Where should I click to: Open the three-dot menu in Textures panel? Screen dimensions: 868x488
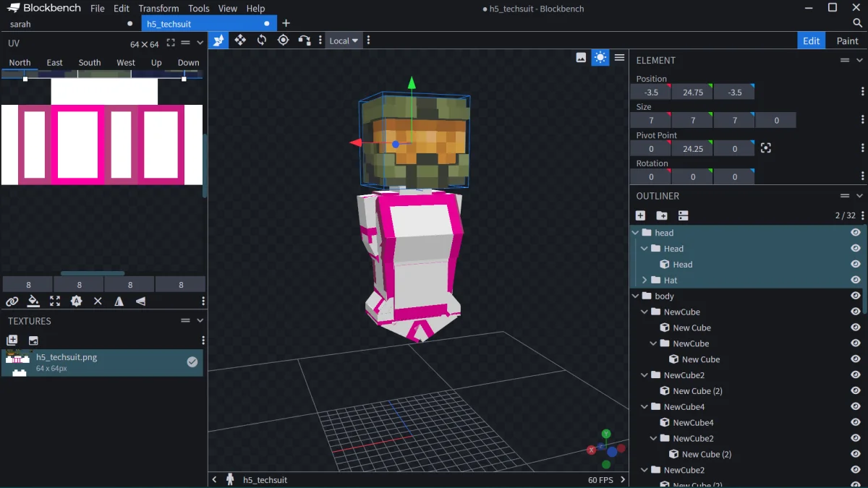[x=203, y=340]
